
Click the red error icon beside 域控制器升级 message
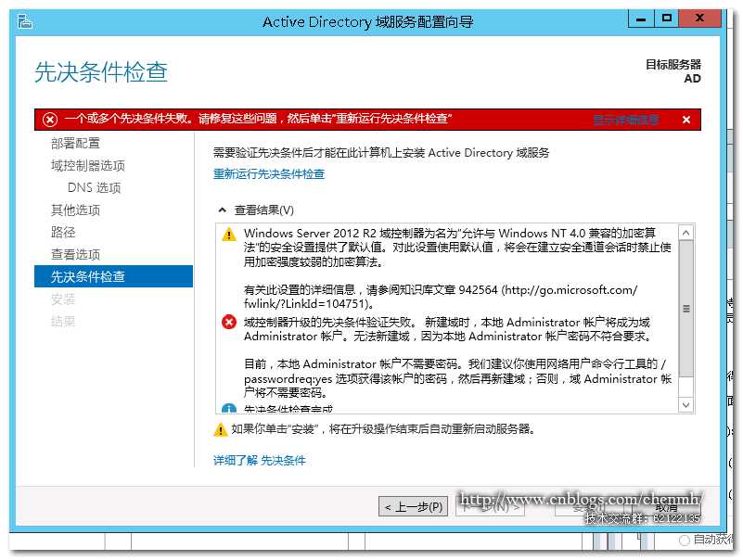pos(229,322)
